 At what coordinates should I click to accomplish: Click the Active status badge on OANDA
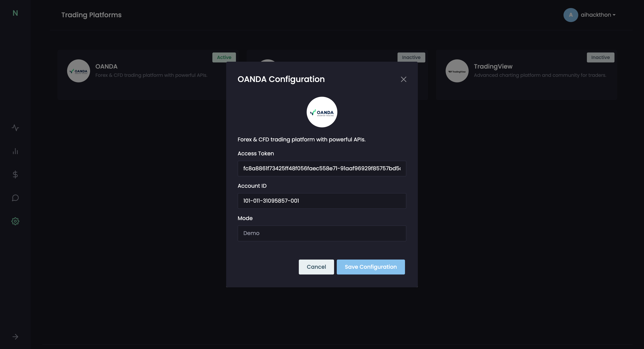point(224,57)
